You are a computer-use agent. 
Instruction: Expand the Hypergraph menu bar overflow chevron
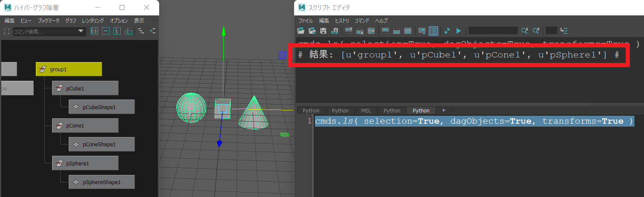155,20
